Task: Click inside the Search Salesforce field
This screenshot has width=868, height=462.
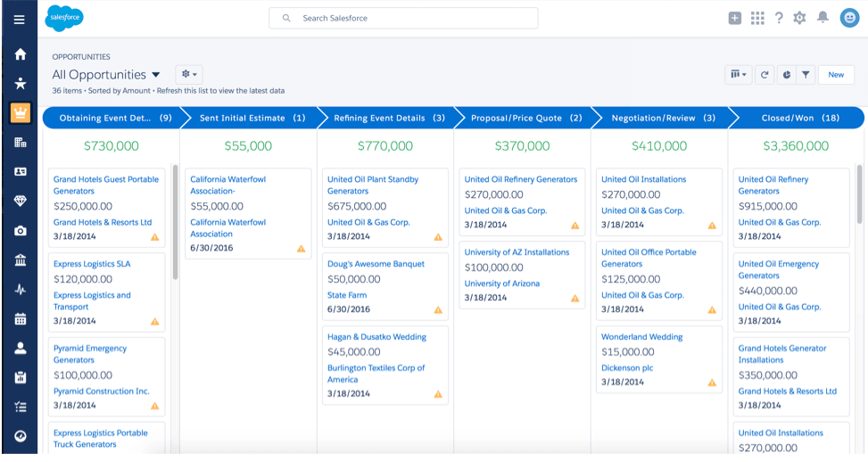Action: tap(403, 18)
